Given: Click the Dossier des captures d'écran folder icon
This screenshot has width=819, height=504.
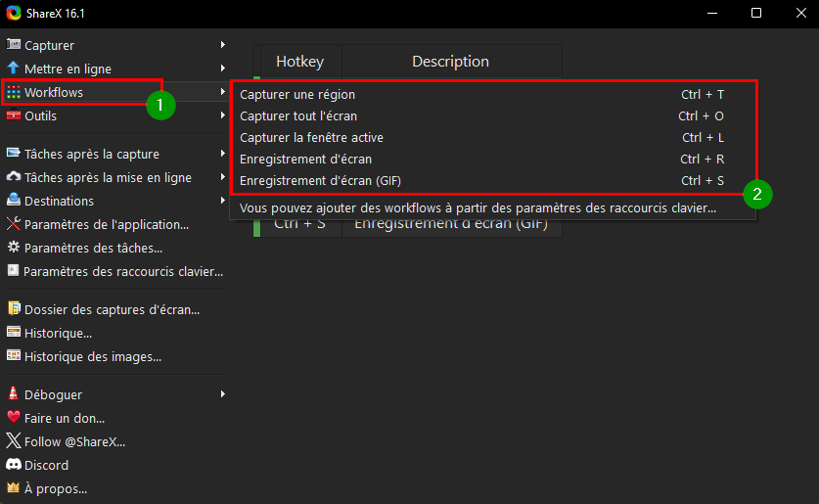Looking at the screenshot, I should pyautogui.click(x=14, y=308).
